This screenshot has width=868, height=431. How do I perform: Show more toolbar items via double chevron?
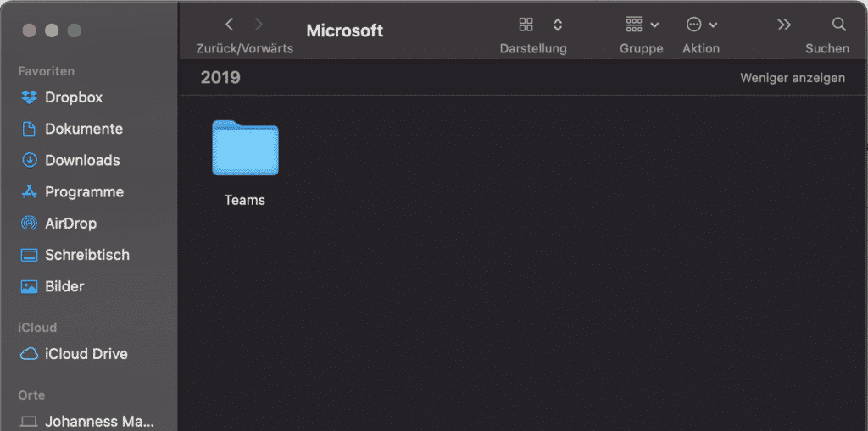point(784,25)
